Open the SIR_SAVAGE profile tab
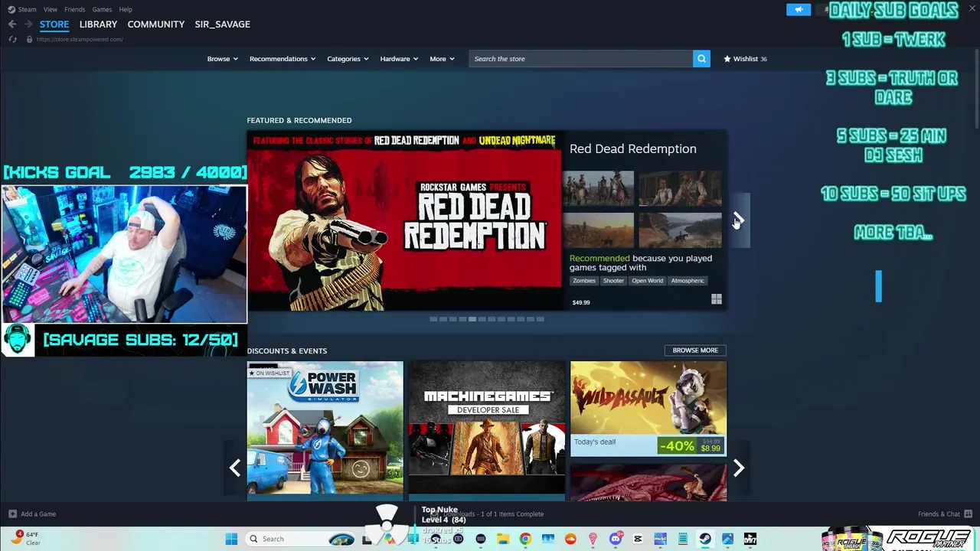The image size is (980, 551). point(223,24)
